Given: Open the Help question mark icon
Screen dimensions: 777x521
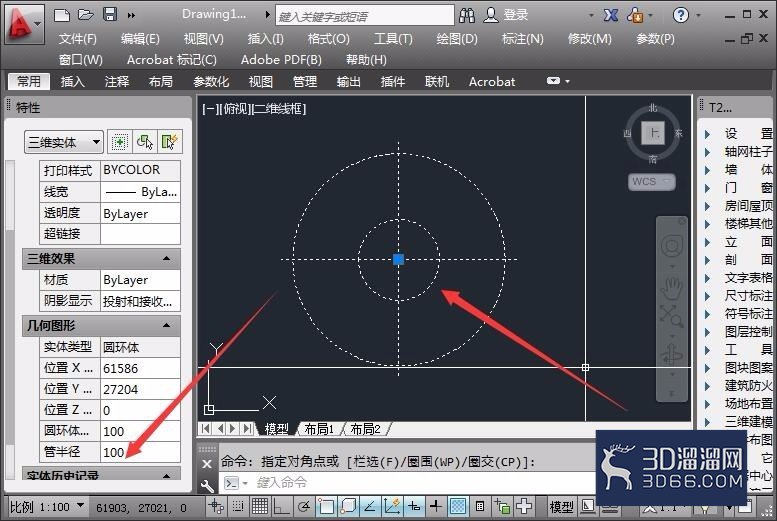Looking at the screenshot, I should (680, 15).
